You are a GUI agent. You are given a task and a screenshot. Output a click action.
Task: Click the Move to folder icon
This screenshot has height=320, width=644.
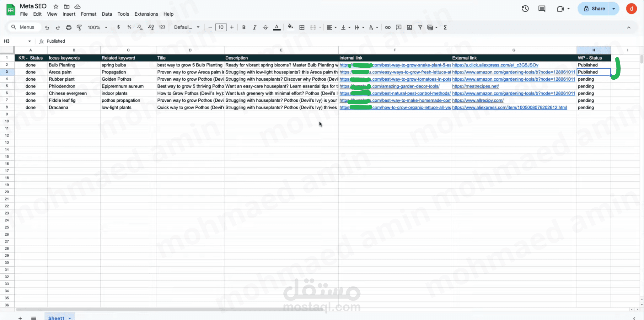pos(67,7)
